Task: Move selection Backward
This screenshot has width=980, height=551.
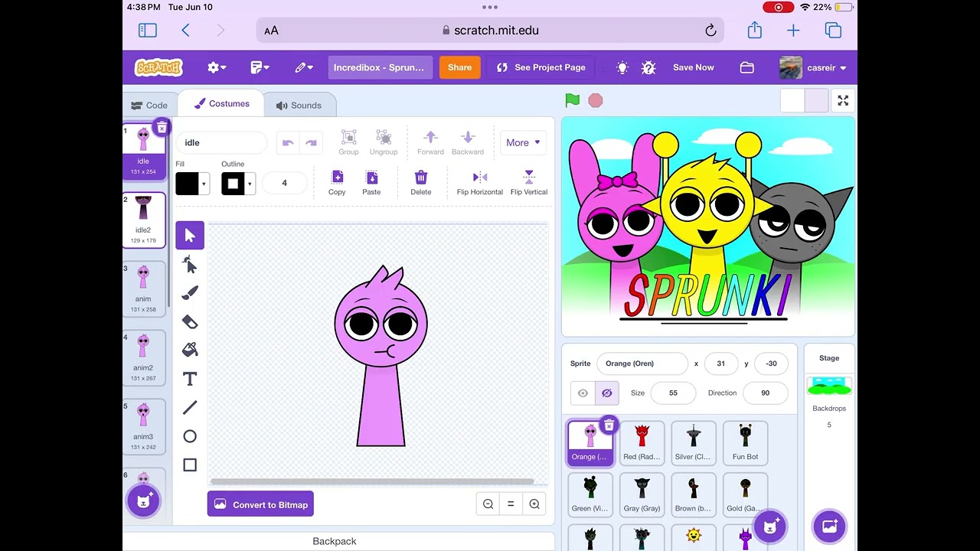Action: 468,142
